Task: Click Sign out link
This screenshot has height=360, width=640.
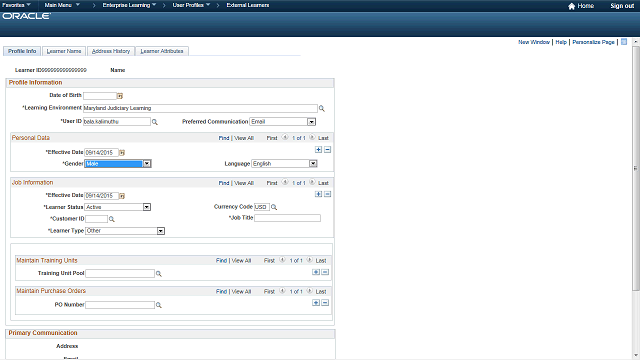Action: tap(622, 6)
